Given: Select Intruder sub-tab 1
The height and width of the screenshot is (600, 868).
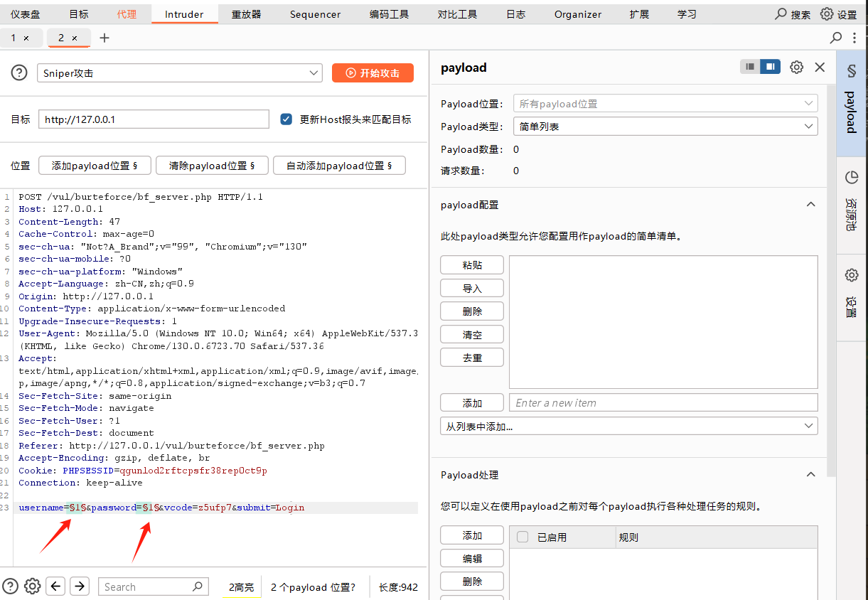Looking at the screenshot, I should coord(14,38).
